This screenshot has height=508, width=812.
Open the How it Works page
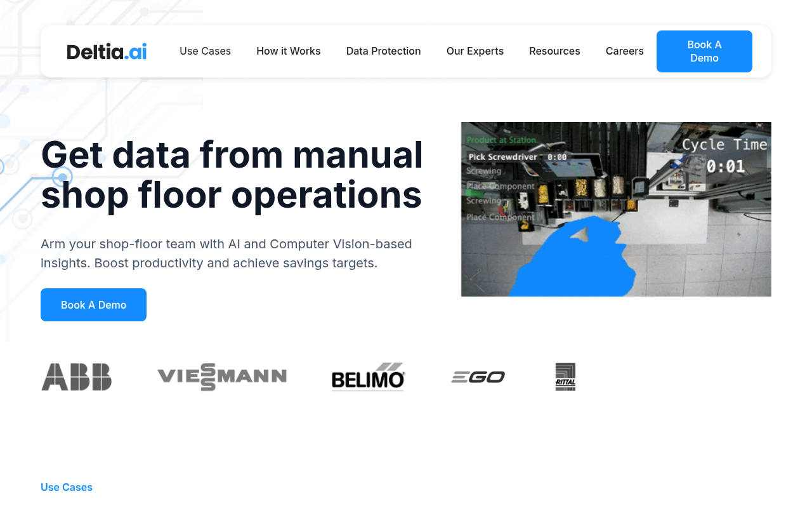click(x=289, y=51)
